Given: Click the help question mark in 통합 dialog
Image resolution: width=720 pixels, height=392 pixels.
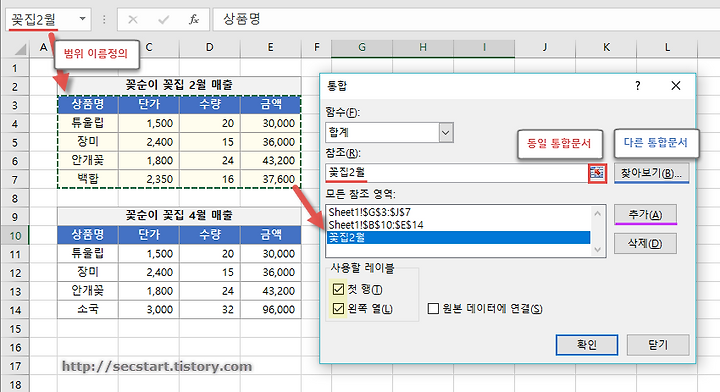Looking at the screenshot, I should pos(637,85).
